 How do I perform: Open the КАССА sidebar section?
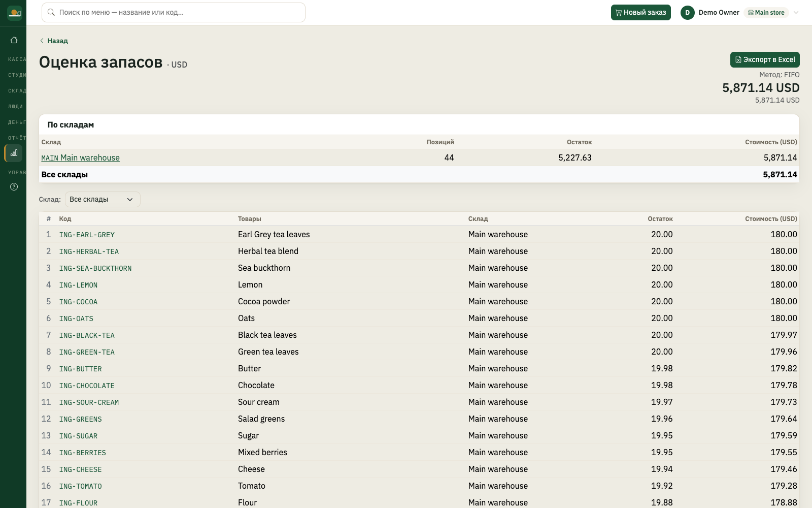click(x=17, y=59)
